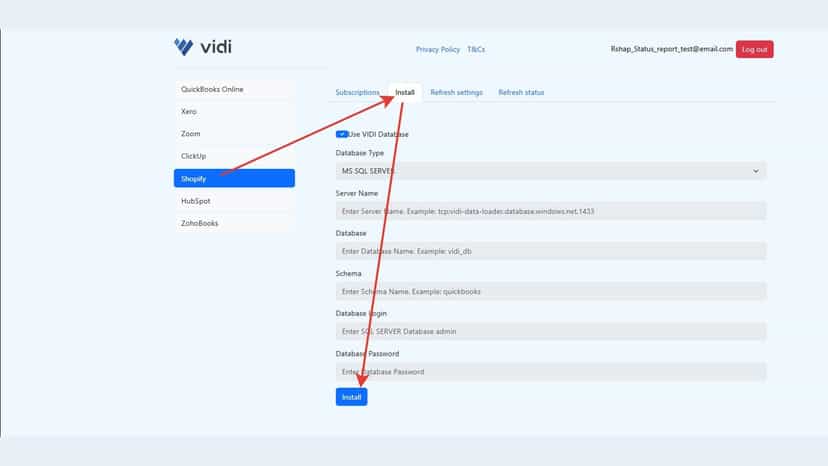Click the red Log out button
This screenshot has height=466, width=828.
(755, 49)
